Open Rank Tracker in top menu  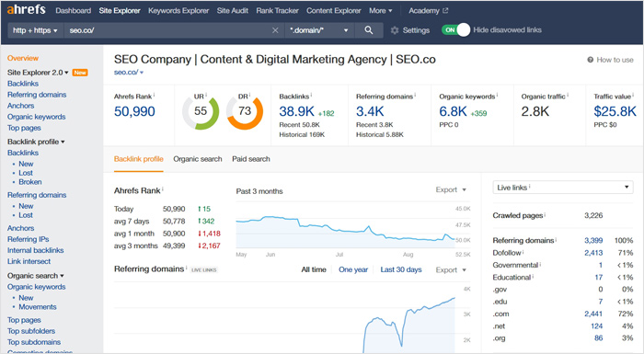[x=277, y=11]
